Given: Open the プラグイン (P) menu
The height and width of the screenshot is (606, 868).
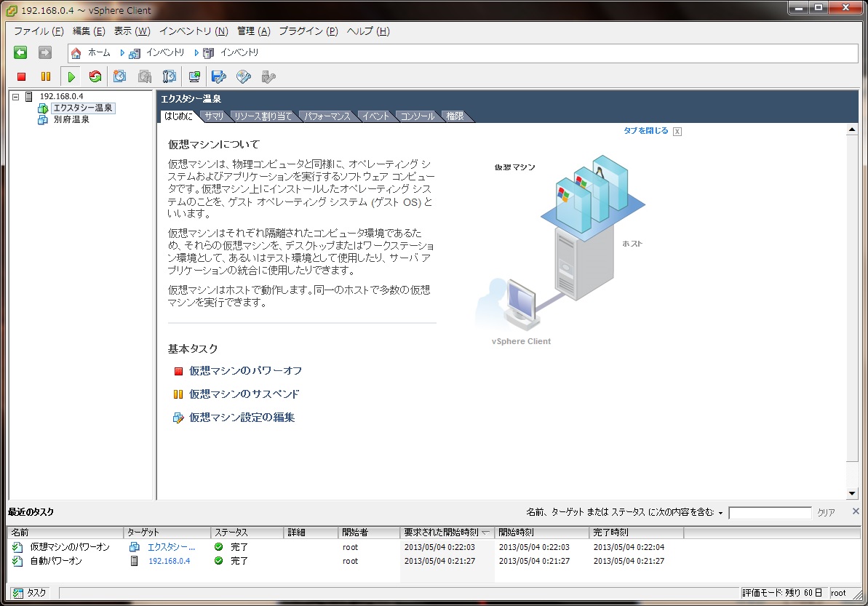Looking at the screenshot, I should click(x=308, y=31).
